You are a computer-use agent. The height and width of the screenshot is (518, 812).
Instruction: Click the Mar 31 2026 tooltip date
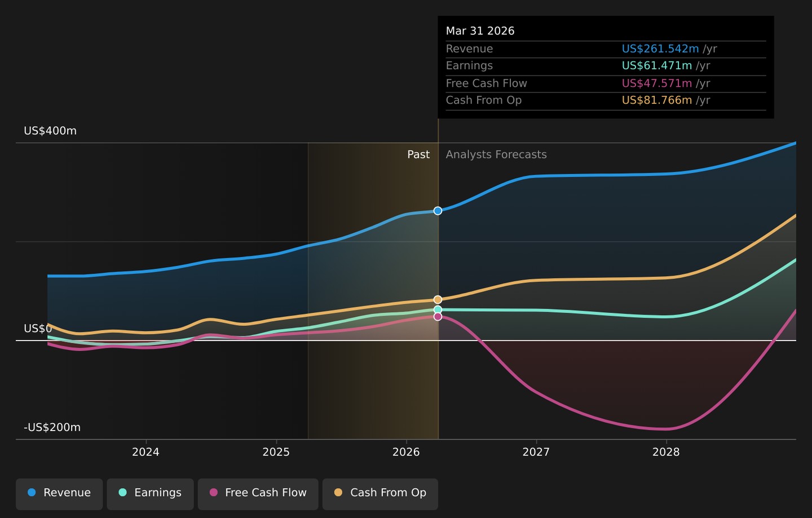(x=480, y=31)
